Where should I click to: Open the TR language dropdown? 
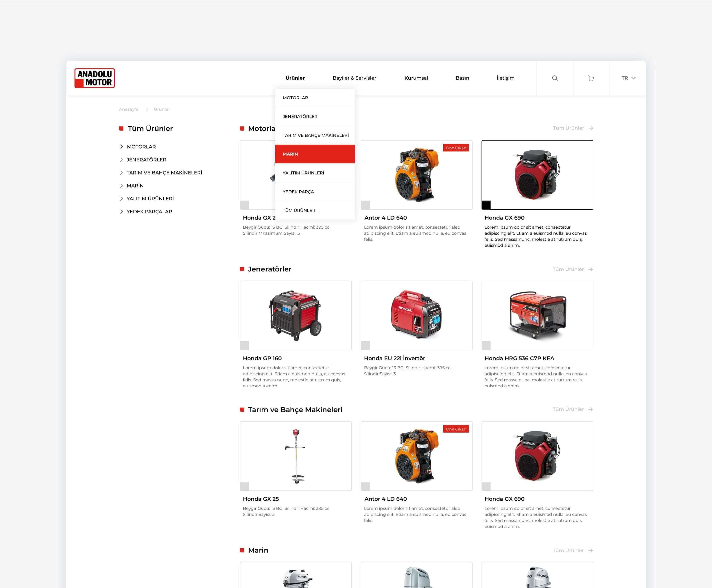628,78
